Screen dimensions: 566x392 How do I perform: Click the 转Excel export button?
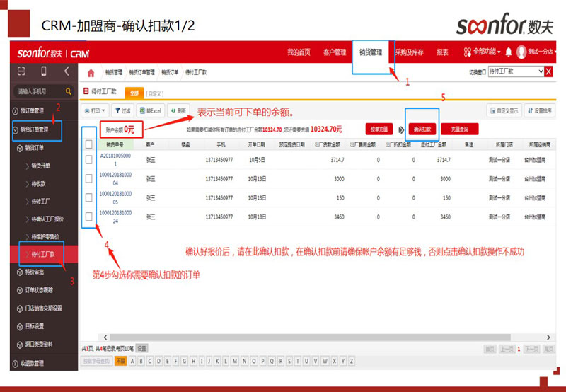click(x=150, y=111)
